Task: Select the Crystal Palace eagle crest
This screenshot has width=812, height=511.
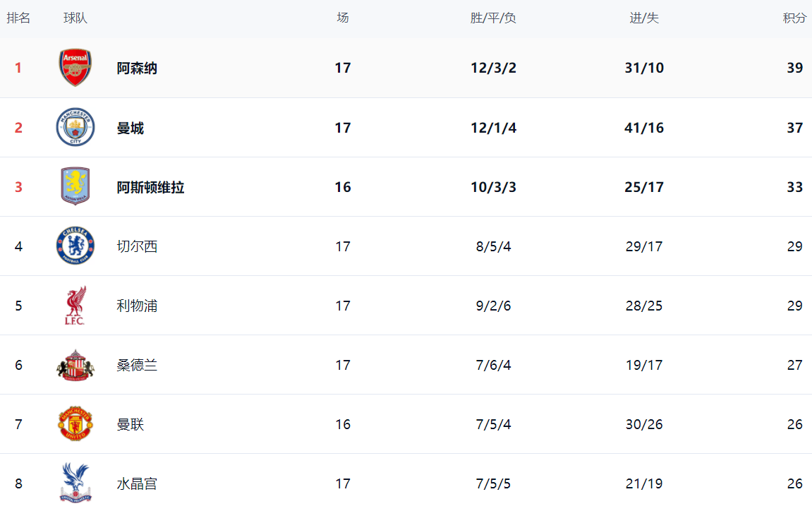Action: [75, 483]
